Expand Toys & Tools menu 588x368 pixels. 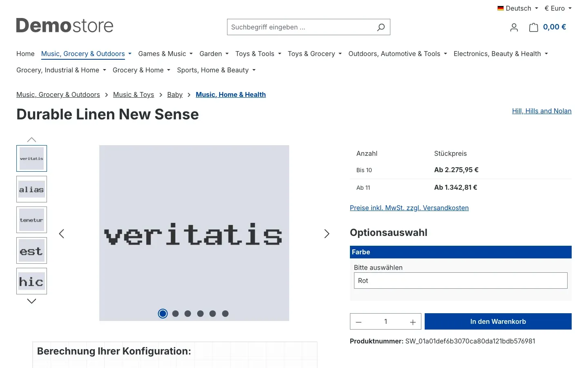coord(258,54)
